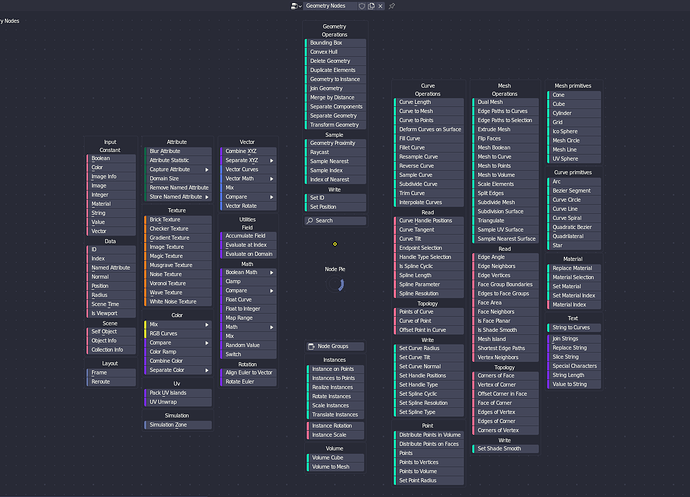This screenshot has height=497, width=690.
Task: Expand Compare arrow under Vector section
Action: pyautogui.click(x=272, y=197)
